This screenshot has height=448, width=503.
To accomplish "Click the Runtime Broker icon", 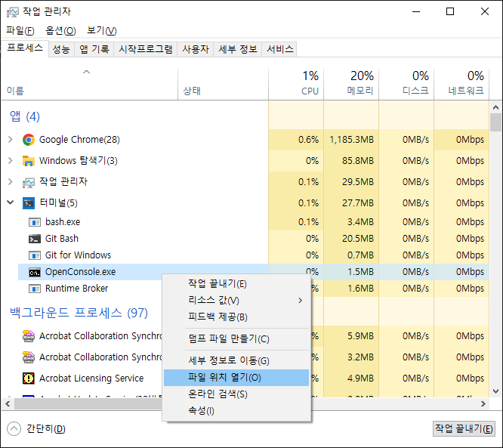I will pos(35,289).
